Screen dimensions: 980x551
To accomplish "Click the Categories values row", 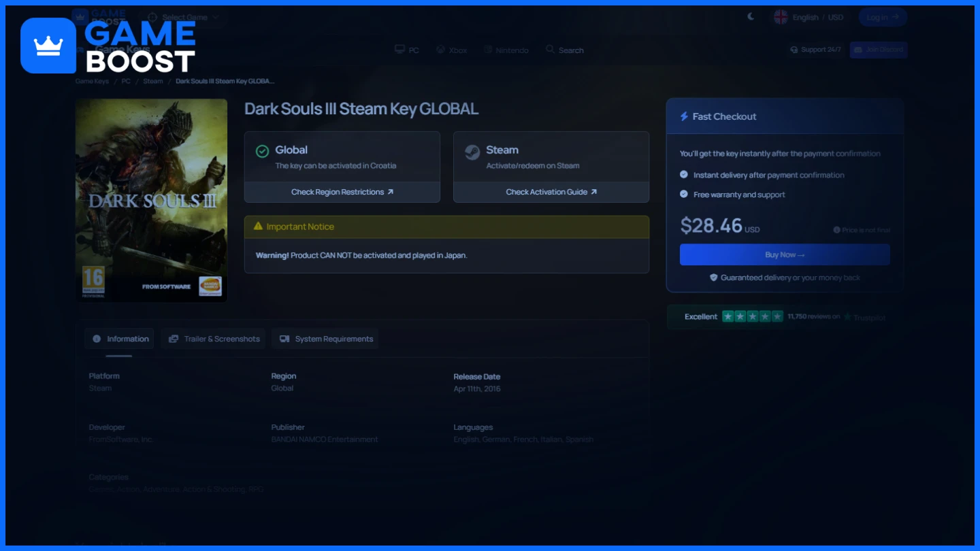I will [176, 489].
